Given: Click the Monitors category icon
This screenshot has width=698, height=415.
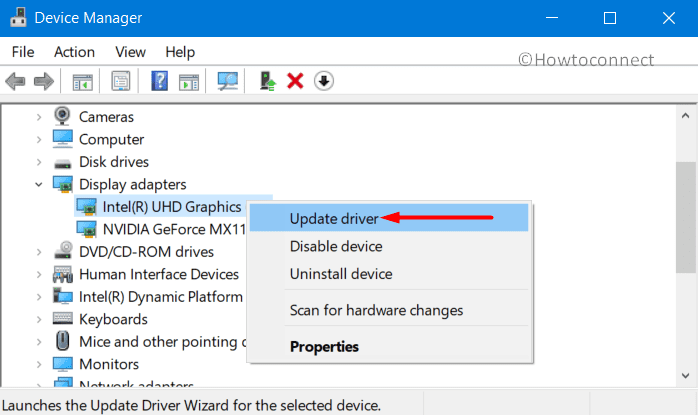Looking at the screenshot, I should pyautogui.click(x=63, y=364).
